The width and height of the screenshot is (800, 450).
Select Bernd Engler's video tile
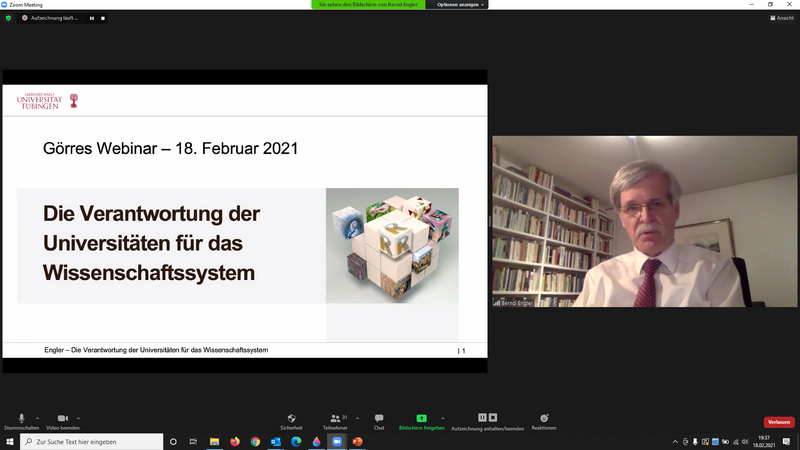pos(644,222)
